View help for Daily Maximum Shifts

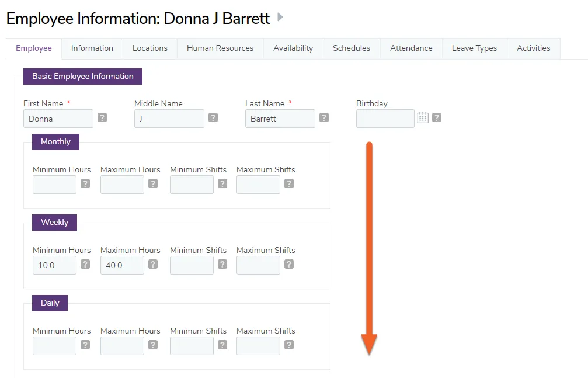[289, 345]
